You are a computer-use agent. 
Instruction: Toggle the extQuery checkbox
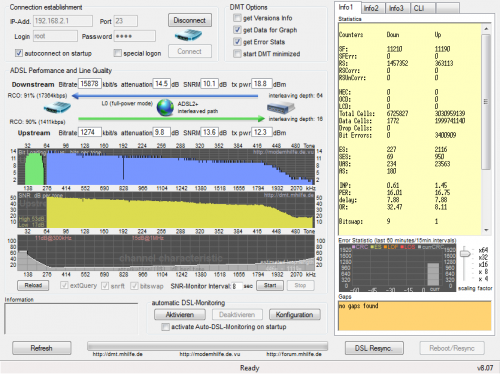(64, 285)
